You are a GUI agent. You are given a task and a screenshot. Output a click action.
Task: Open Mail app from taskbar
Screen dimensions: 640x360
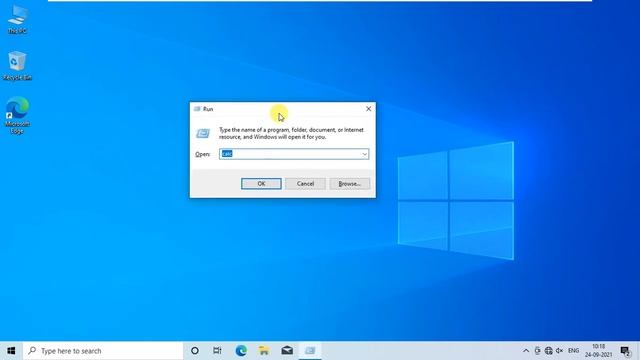(287, 351)
